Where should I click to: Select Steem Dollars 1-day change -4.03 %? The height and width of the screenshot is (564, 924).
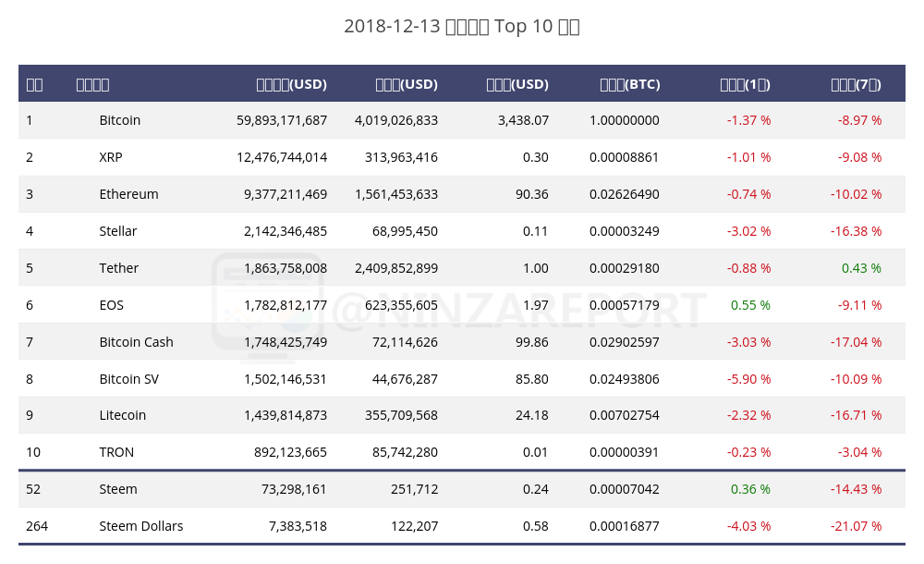749,526
